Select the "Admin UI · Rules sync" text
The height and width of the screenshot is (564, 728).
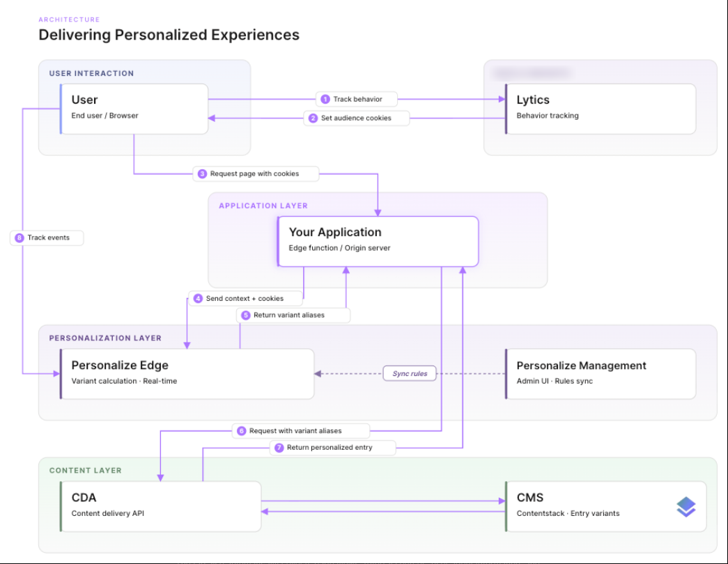tap(555, 381)
